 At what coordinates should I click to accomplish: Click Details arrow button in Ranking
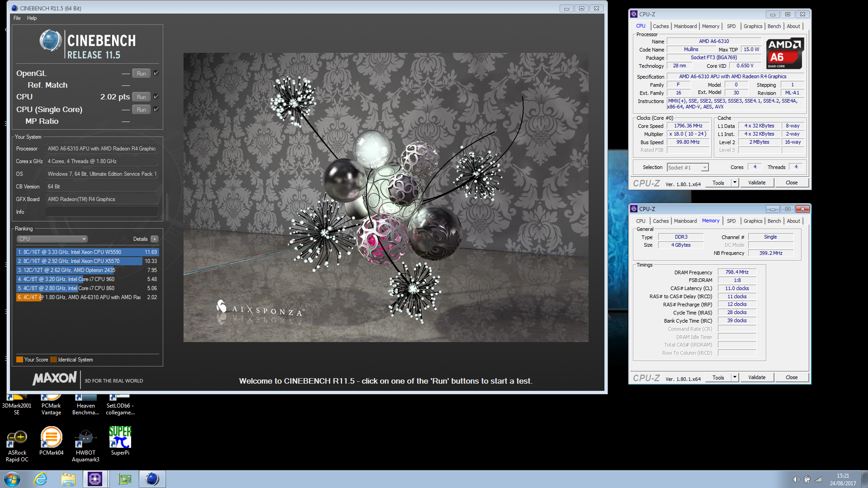(155, 239)
